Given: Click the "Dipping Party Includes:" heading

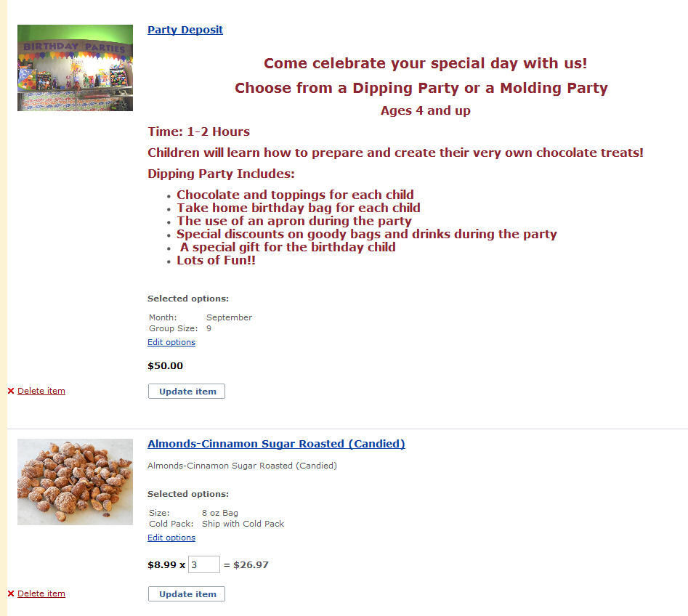Looking at the screenshot, I should tap(221, 174).
